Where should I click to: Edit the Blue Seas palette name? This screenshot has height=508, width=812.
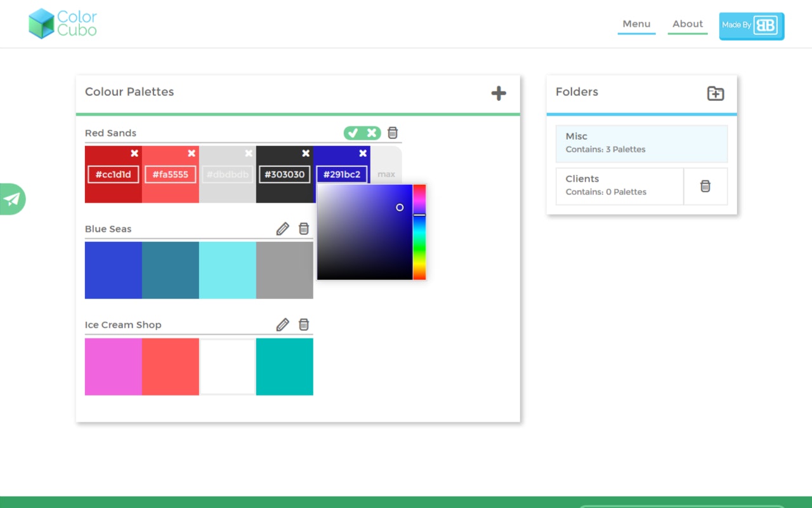tap(282, 228)
